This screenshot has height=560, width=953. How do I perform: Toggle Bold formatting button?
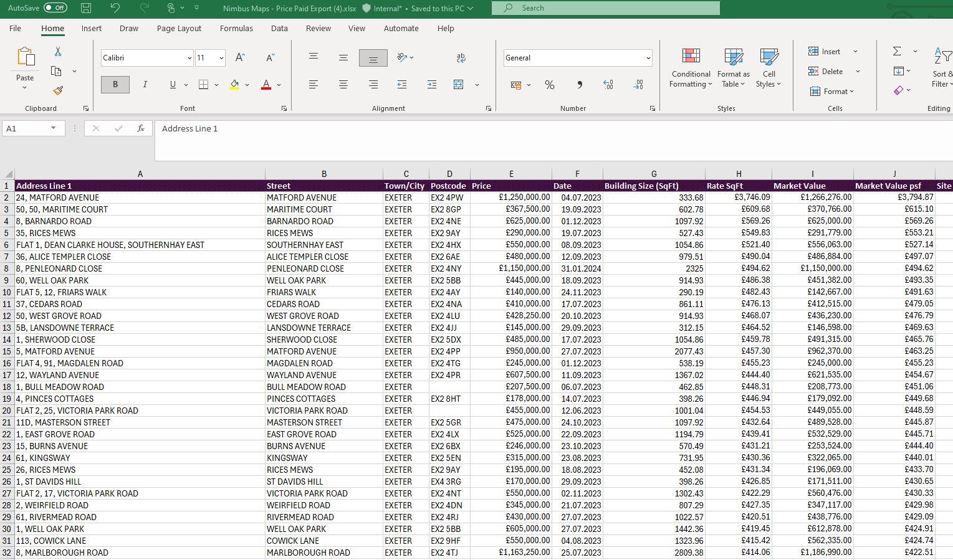(115, 85)
